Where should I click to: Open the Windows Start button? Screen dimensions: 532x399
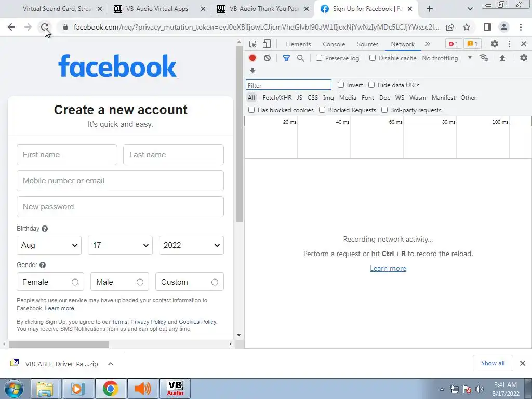(x=14, y=389)
